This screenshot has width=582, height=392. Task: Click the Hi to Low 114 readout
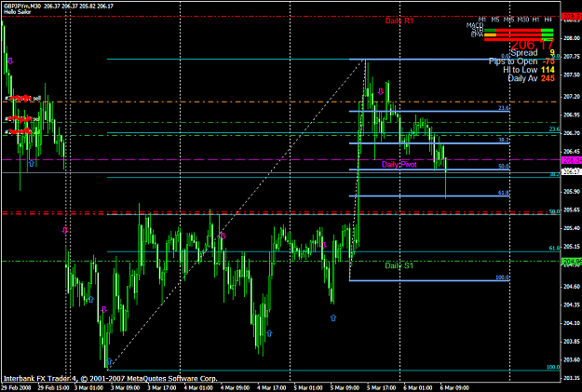pos(529,70)
